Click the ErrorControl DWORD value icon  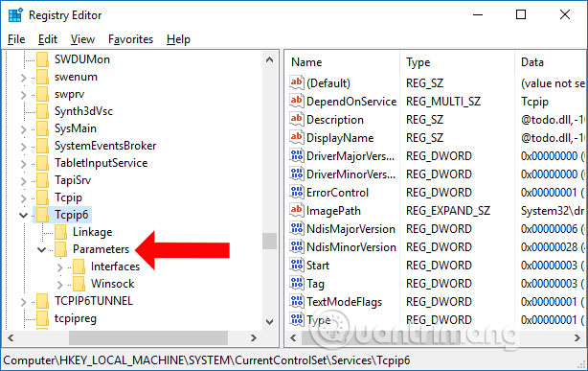[296, 192]
